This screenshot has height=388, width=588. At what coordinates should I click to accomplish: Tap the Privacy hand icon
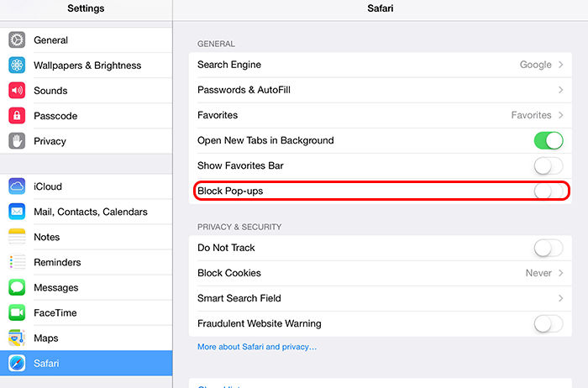(17, 141)
